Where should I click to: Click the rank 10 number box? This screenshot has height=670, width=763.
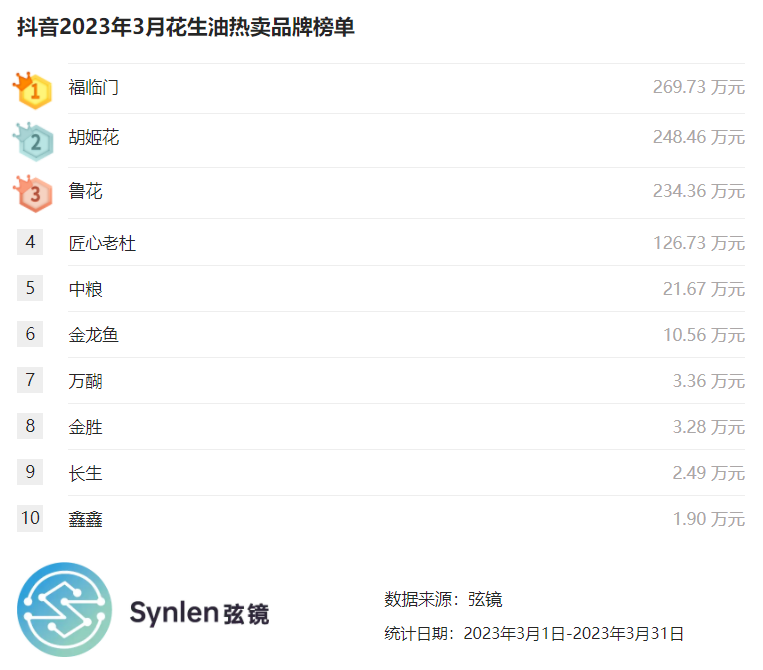pyautogui.click(x=30, y=518)
